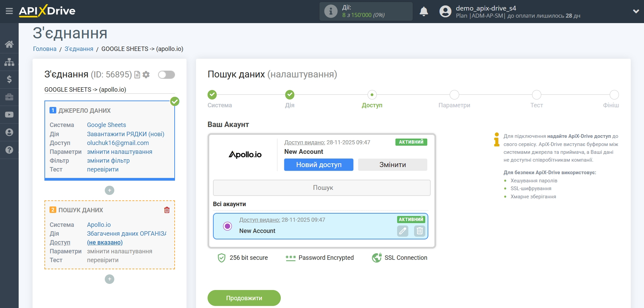The width and height of the screenshot is (644, 308).
Task: Open the YouTube icon in the sidebar
Action: pyautogui.click(x=9, y=114)
